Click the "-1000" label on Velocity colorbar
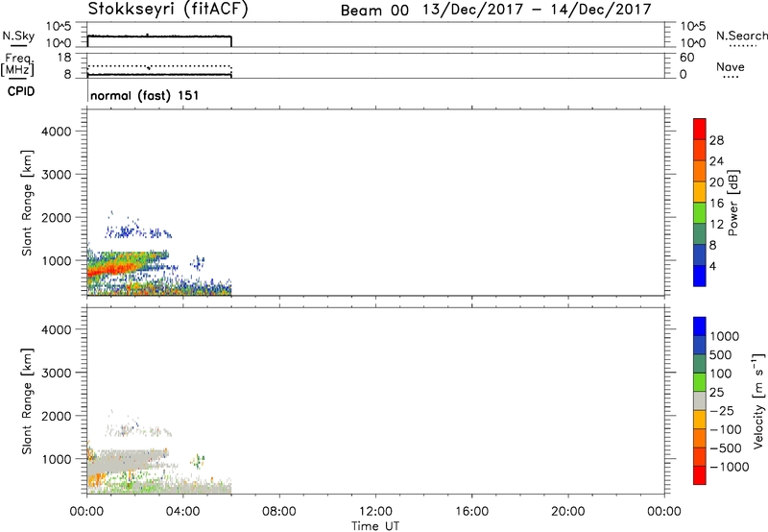This screenshot has width=768, height=532. pyautogui.click(x=730, y=467)
